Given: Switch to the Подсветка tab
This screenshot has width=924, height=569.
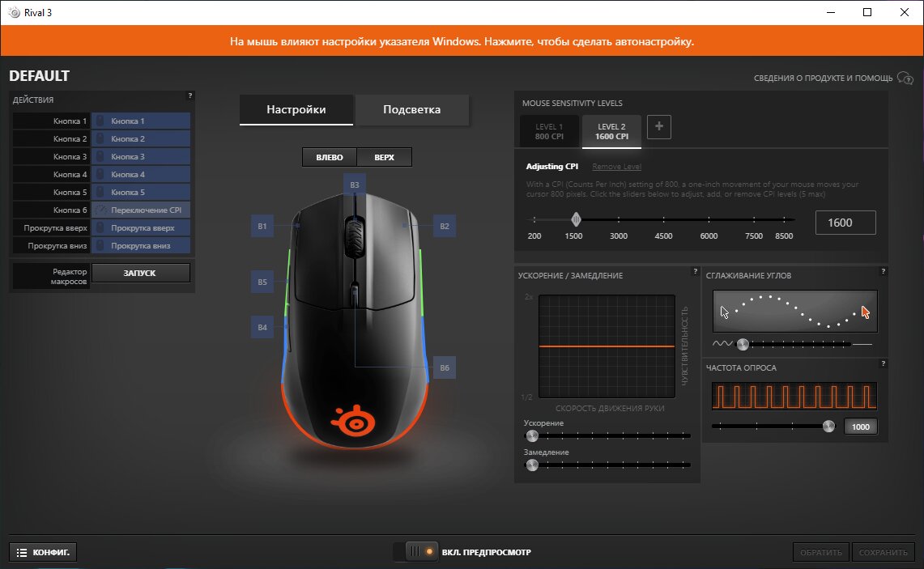Looking at the screenshot, I should coord(412,109).
